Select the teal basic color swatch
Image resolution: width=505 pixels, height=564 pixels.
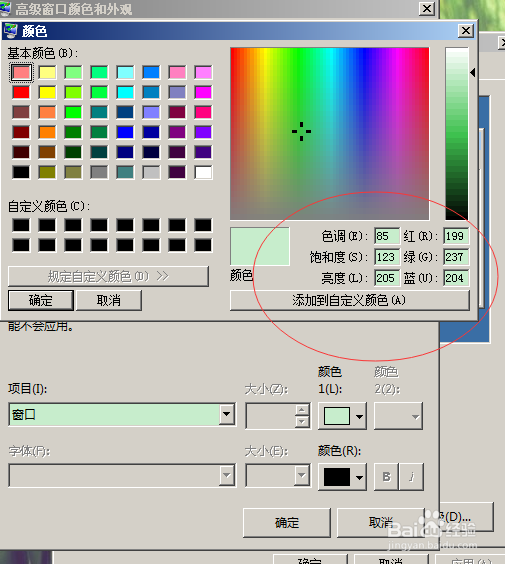pos(99,112)
